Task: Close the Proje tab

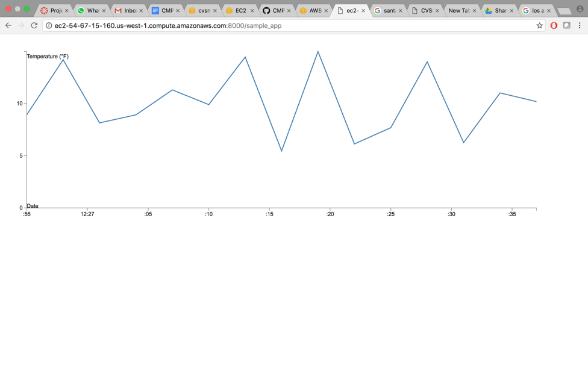Action: point(67,11)
